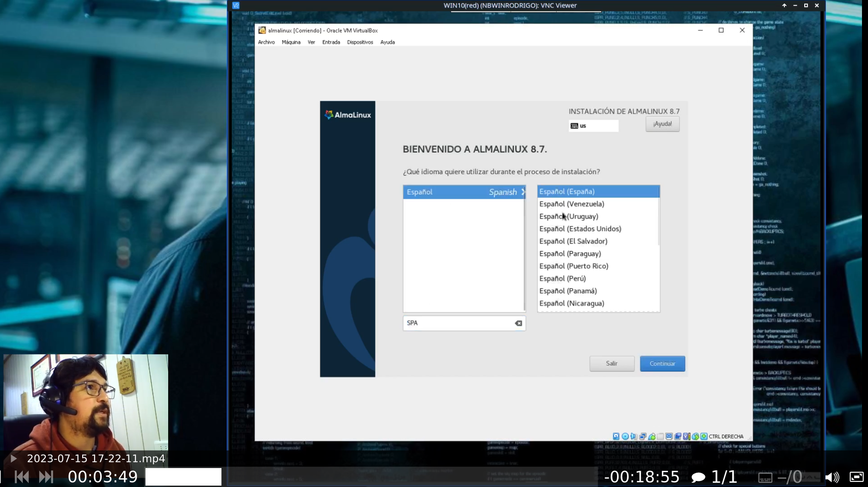Image resolution: width=868 pixels, height=487 pixels.
Task: Click the CPU virtualization status icon
Action: pos(686,436)
